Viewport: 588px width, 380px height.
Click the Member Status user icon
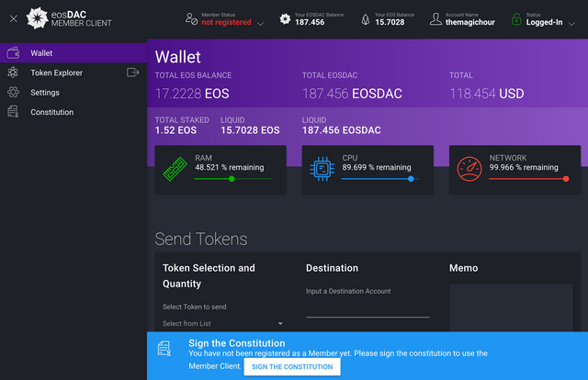[191, 18]
